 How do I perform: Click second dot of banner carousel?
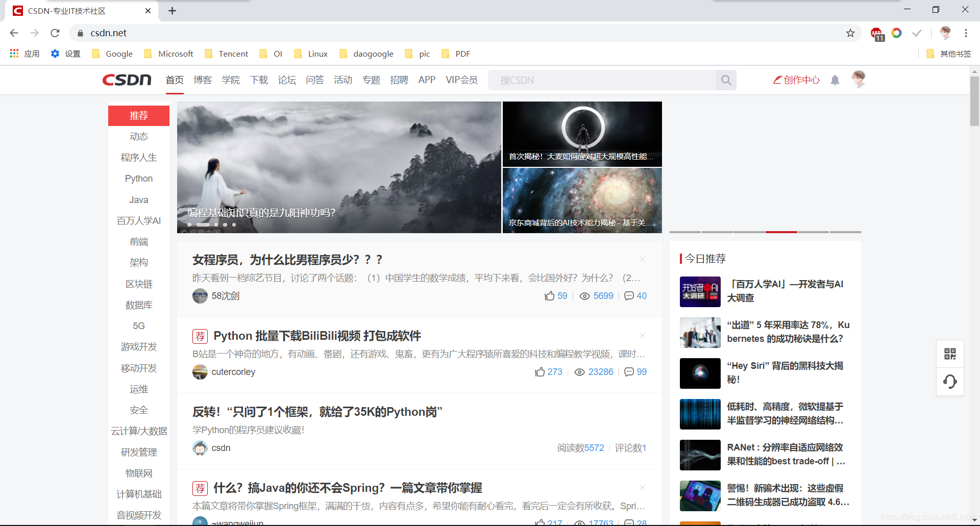pos(203,224)
